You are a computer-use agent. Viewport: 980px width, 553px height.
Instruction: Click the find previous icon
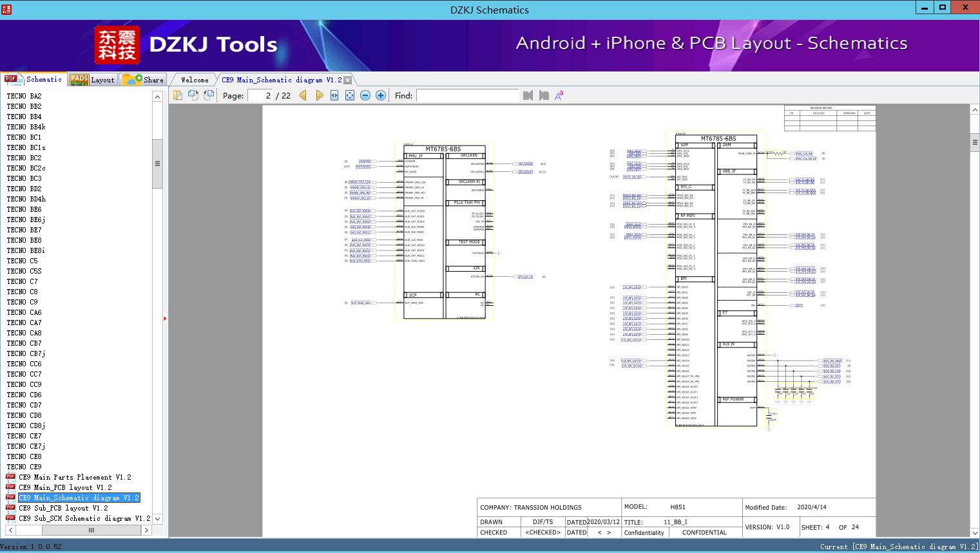pos(528,95)
